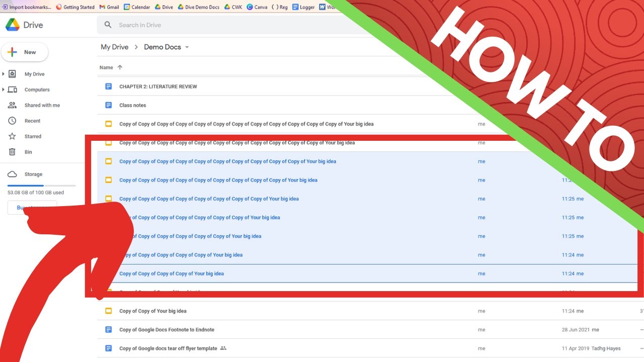The image size is (644, 362).
Task: Click the Storage cloud icon
Action: click(x=13, y=174)
